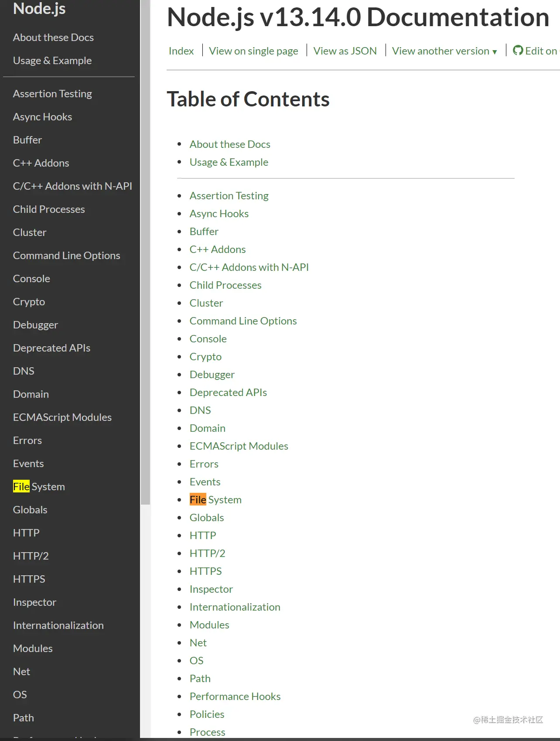Select HTTP/2 in the sidebar

pyautogui.click(x=31, y=556)
